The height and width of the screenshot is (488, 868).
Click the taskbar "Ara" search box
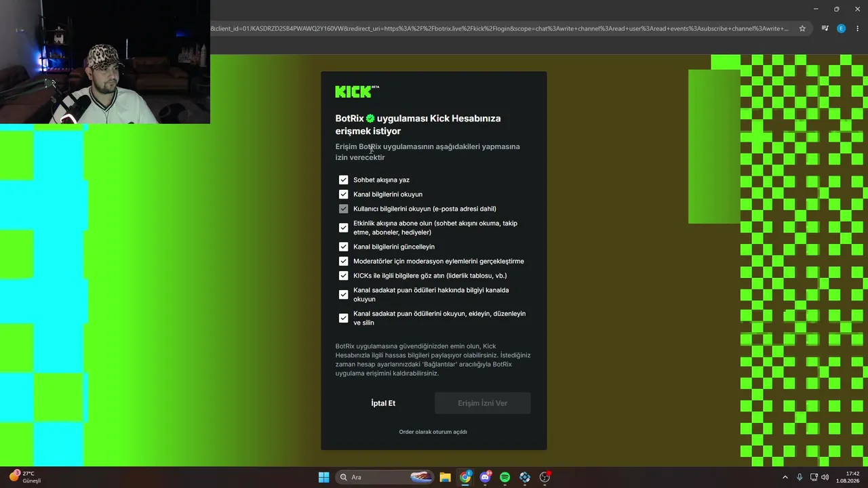pyautogui.click(x=385, y=477)
